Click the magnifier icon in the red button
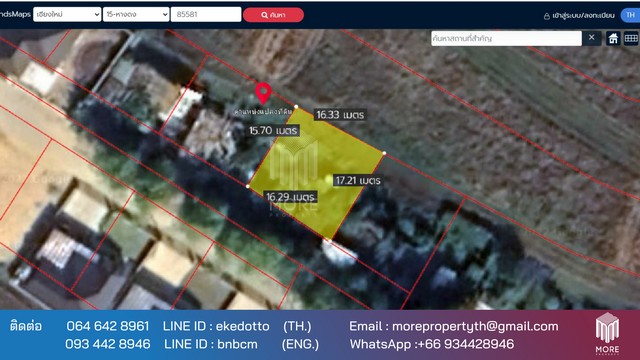This screenshot has height=360, width=640. coord(264,15)
